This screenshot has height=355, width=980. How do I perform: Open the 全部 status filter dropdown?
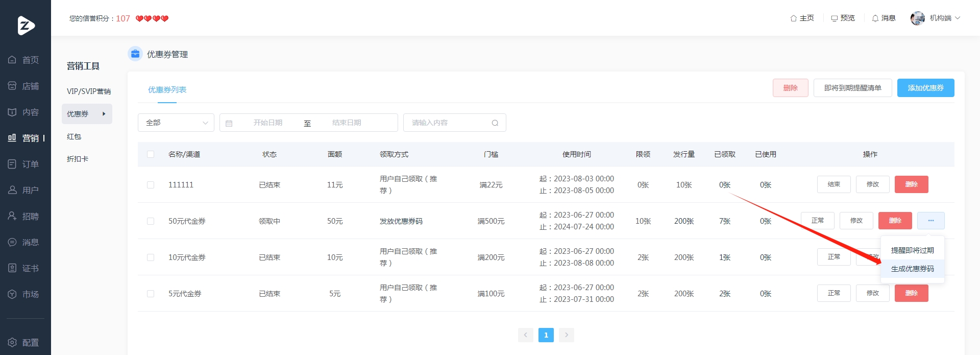(x=176, y=123)
